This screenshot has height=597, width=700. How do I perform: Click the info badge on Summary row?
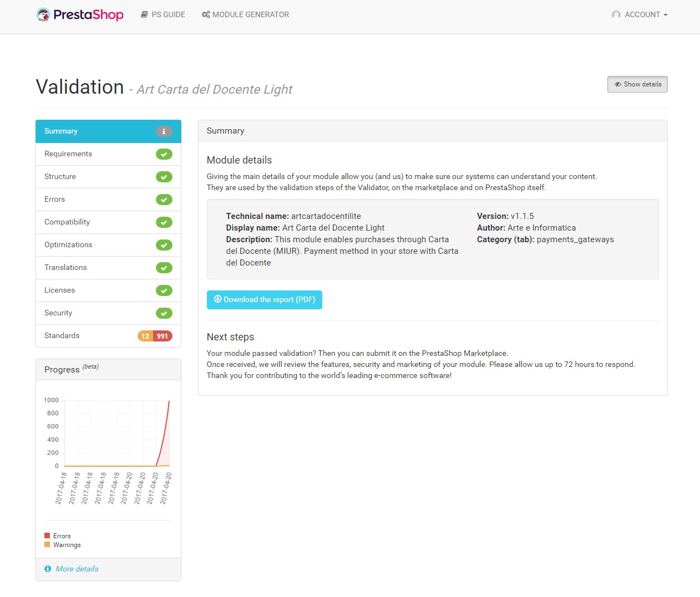[164, 131]
